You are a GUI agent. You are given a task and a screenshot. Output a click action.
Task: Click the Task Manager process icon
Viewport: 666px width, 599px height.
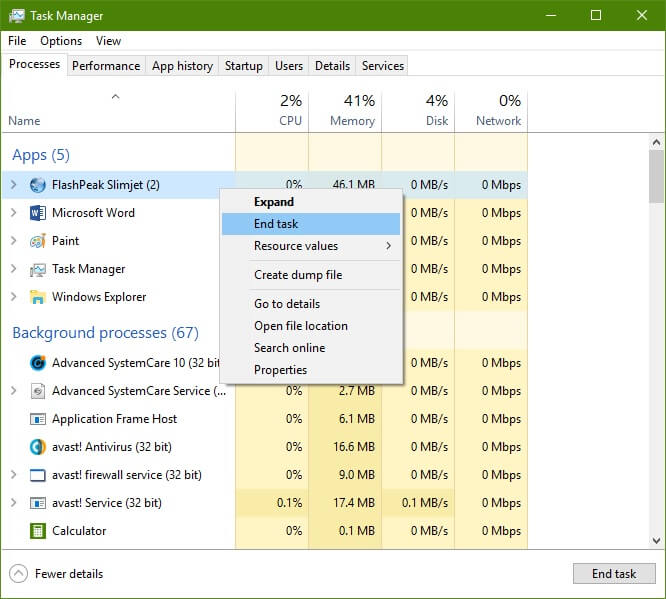37,269
